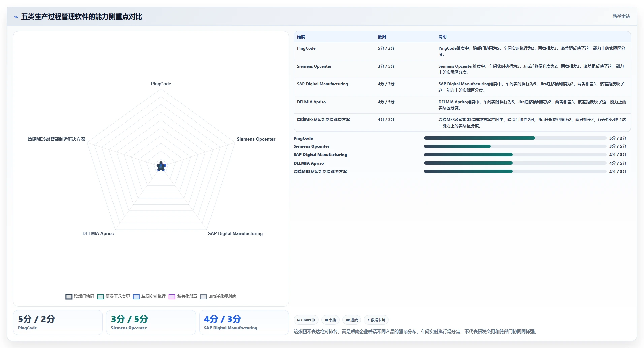Viewport: 644px width, 348px height.
Task: Click the 进度 tag chip
Action: coord(352,320)
